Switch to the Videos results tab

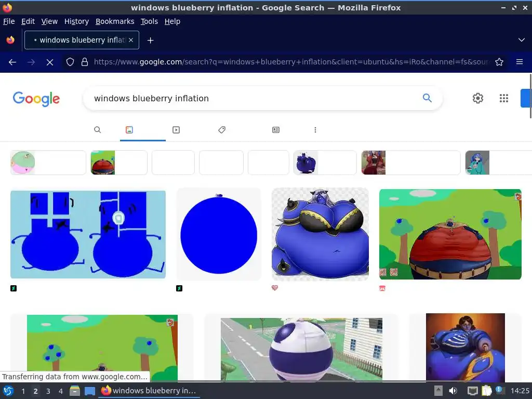point(176,130)
